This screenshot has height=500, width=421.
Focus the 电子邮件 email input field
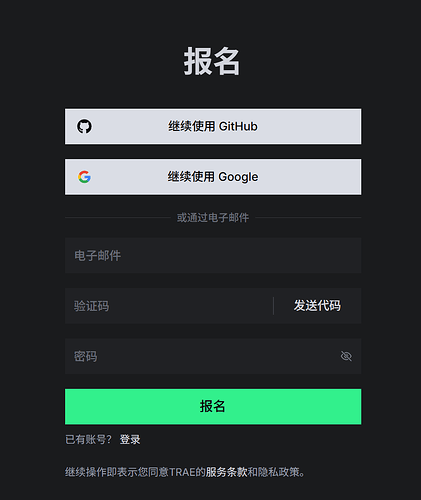[x=213, y=256]
